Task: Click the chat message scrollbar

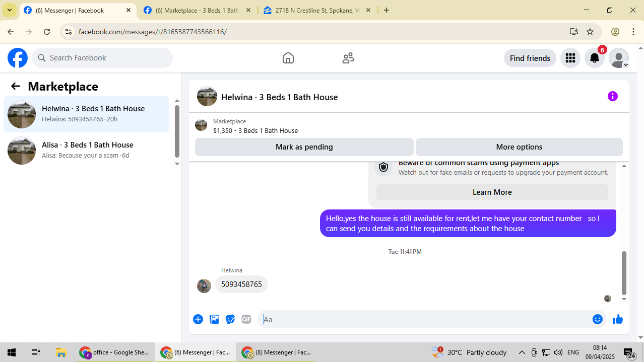Action: tap(624, 273)
